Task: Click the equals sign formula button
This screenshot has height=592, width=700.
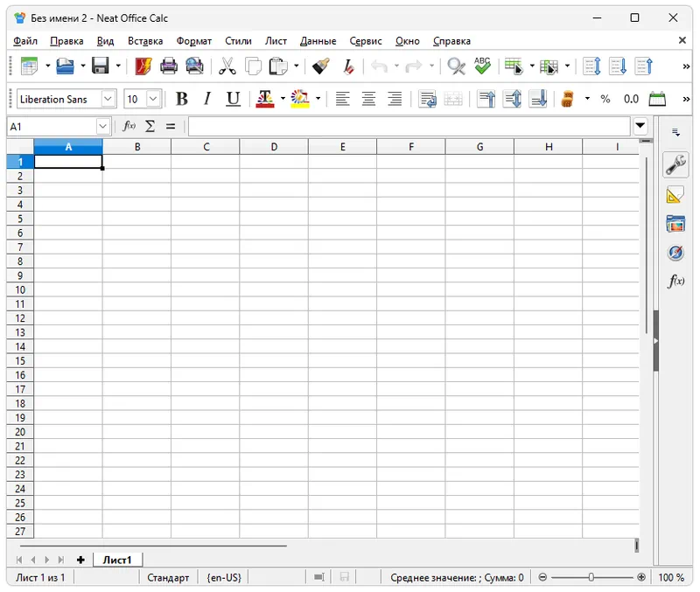Action: [171, 126]
